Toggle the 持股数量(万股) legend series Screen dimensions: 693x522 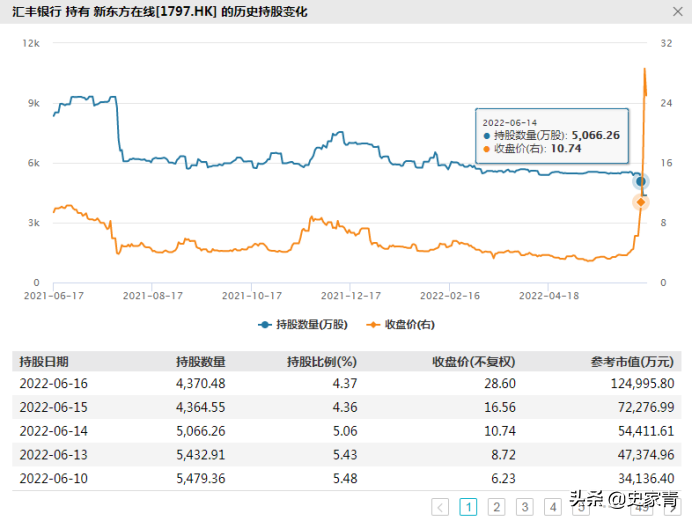pyautogui.click(x=303, y=324)
